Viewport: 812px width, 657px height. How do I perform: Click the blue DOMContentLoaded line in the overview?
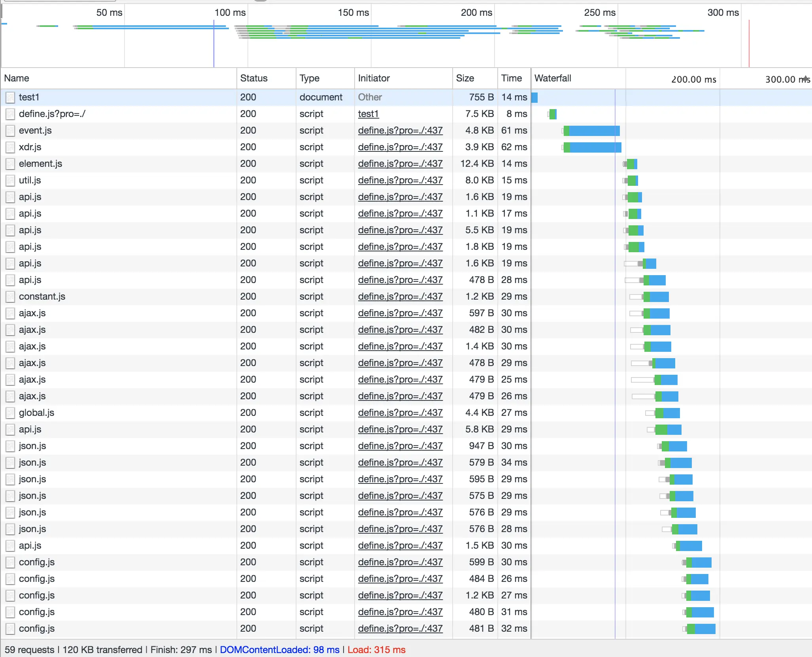pyautogui.click(x=214, y=47)
